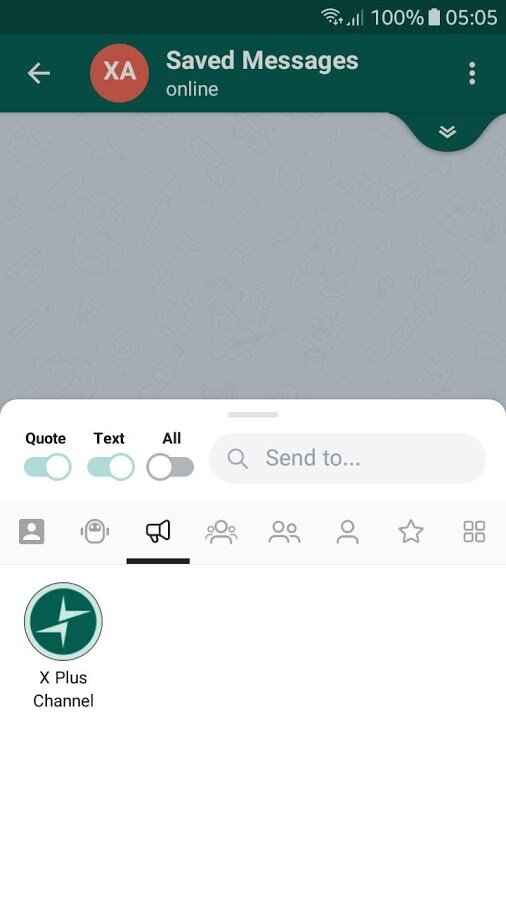The image size is (506, 900).
Task: Open the groups two-person tab
Action: tap(285, 532)
